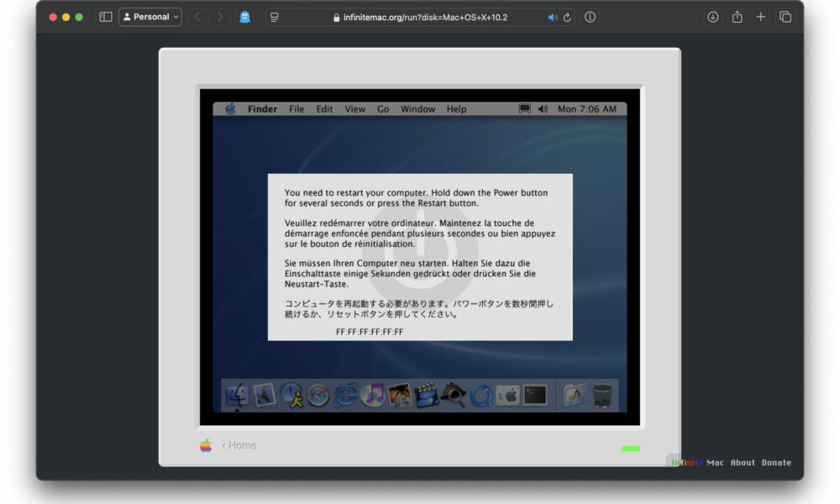Open the View menu
The image size is (840, 504).
coord(354,108)
